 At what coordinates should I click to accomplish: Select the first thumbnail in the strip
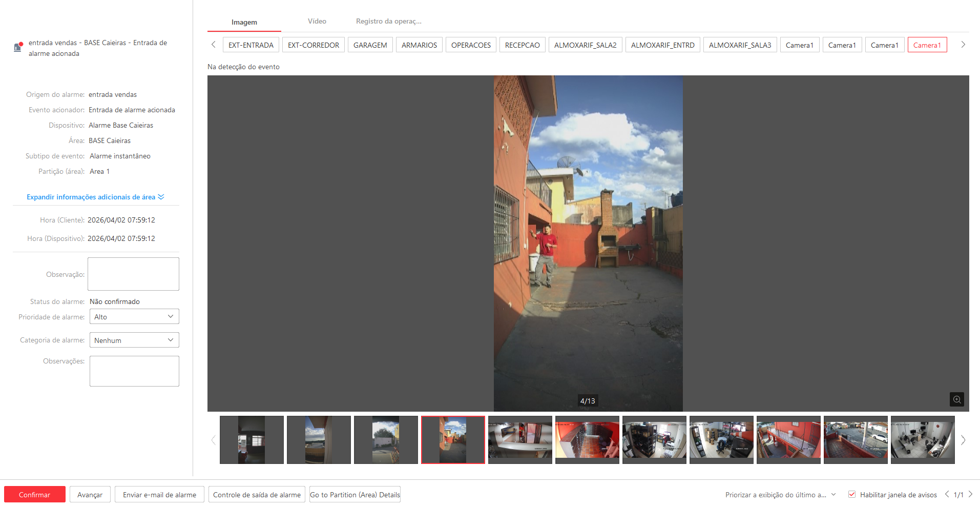click(x=252, y=440)
